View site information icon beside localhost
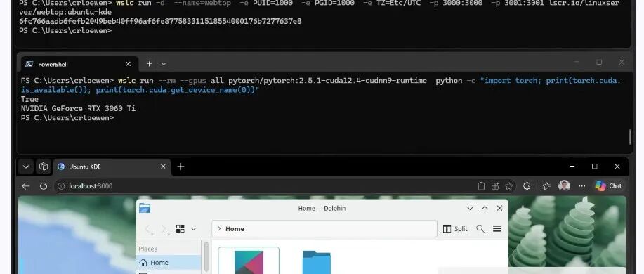 61,186
